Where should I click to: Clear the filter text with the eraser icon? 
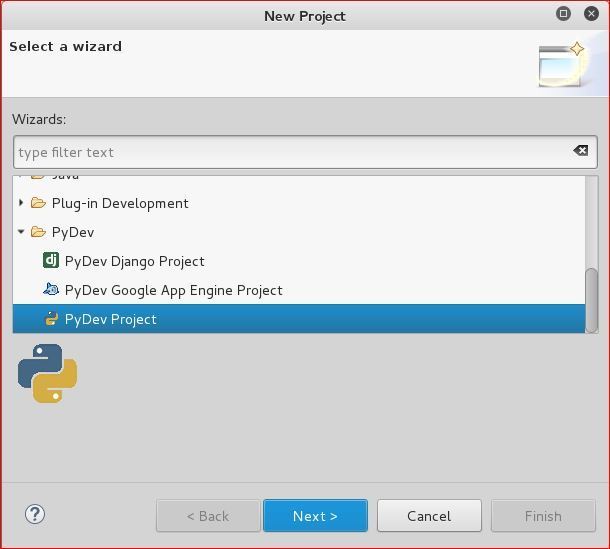(580, 151)
